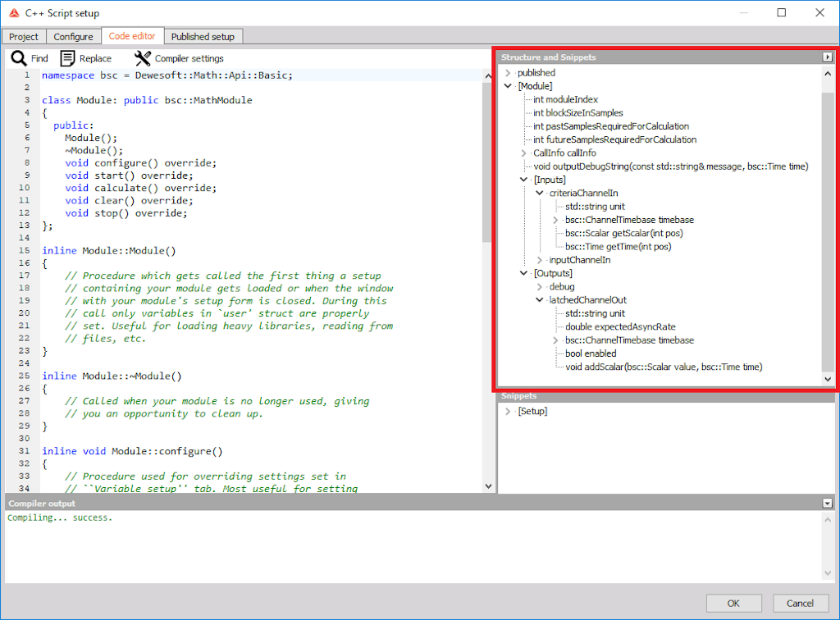Click structure tree scroll down arrow
Image resolution: width=840 pixels, height=620 pixels.
pyautogui.click(x=828, y=379)
